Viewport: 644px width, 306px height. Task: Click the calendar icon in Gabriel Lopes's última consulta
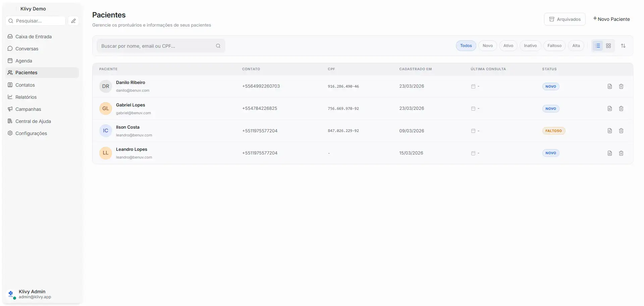click(473, 108)
